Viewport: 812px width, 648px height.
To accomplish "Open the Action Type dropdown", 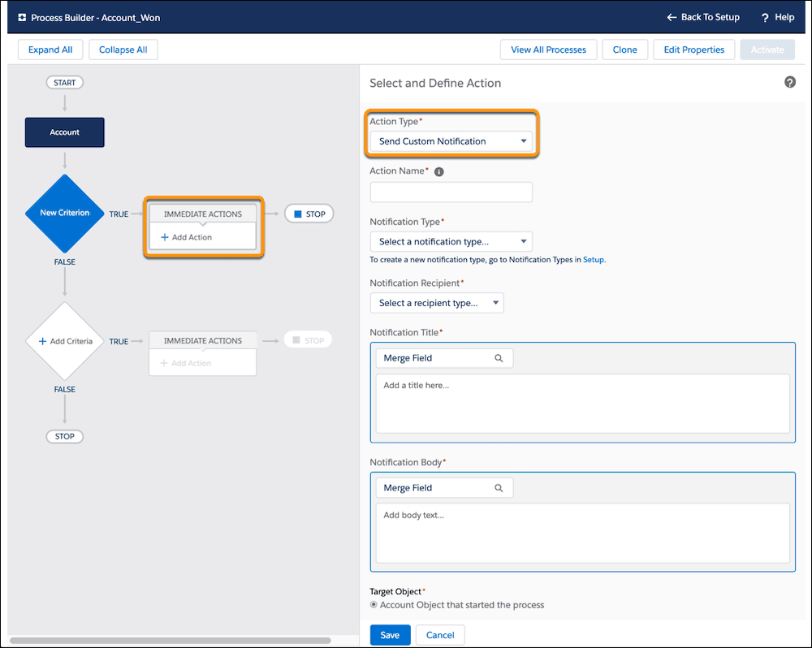I will (x=451, y=141).
